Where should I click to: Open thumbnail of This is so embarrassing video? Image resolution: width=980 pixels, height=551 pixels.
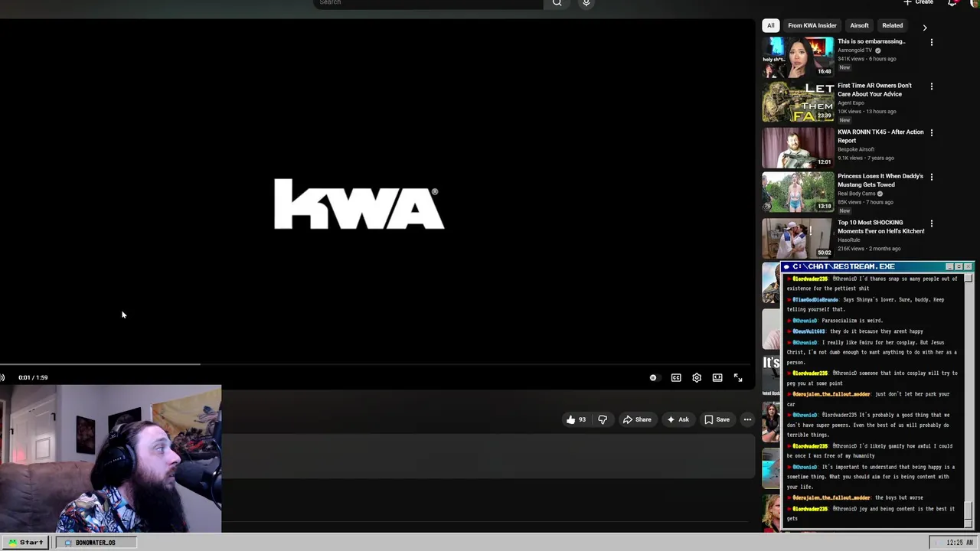click(x=798, y=57)
